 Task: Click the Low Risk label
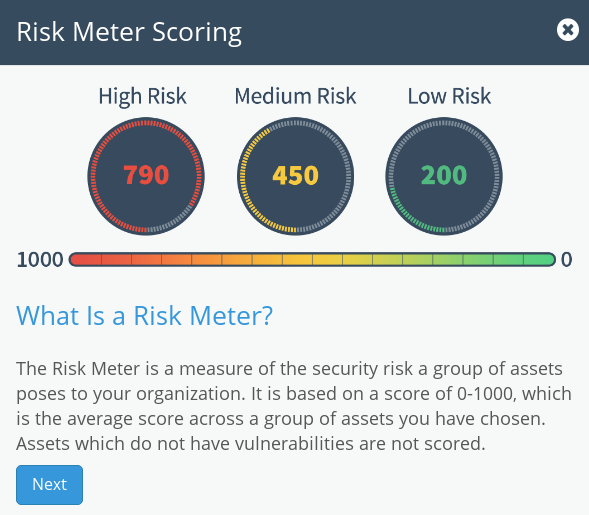pos(449,96)
